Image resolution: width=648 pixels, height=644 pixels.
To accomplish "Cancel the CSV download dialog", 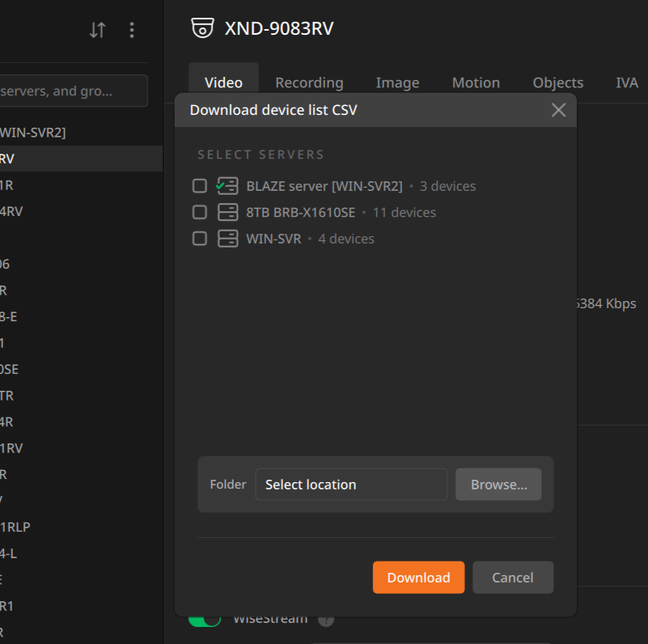I will click(513, 578).
